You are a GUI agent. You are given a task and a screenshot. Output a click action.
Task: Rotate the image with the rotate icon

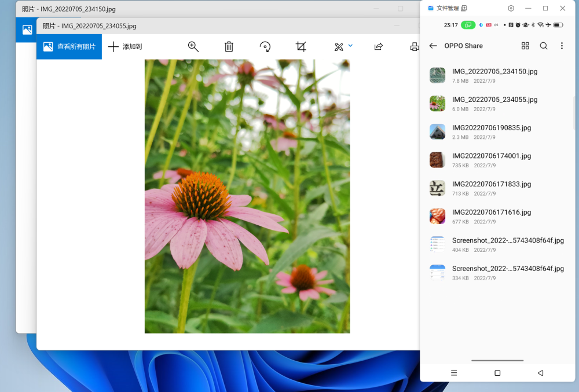tap(265, 47)
